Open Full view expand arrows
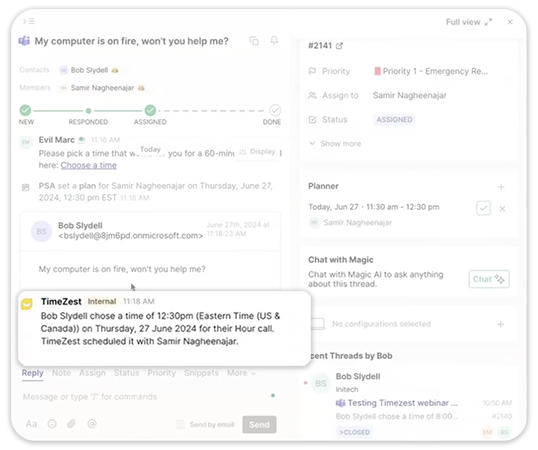 pyautogui.click(x=488, y=22)
